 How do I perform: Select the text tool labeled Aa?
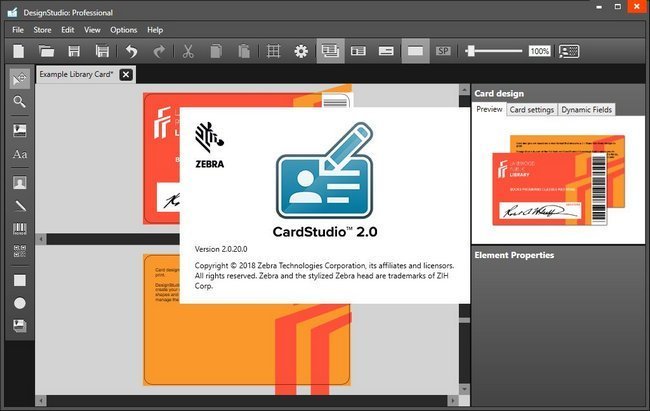click(x=19, y=155)
